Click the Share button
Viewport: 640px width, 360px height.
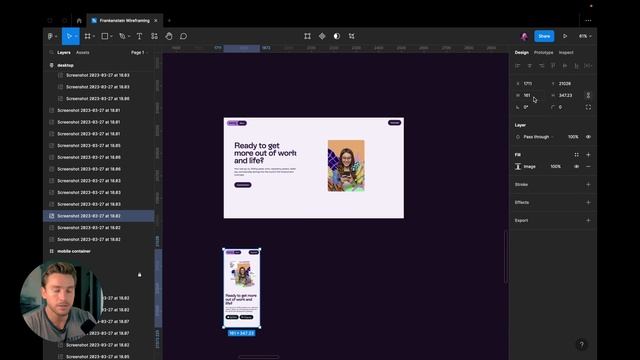point(544,36)
